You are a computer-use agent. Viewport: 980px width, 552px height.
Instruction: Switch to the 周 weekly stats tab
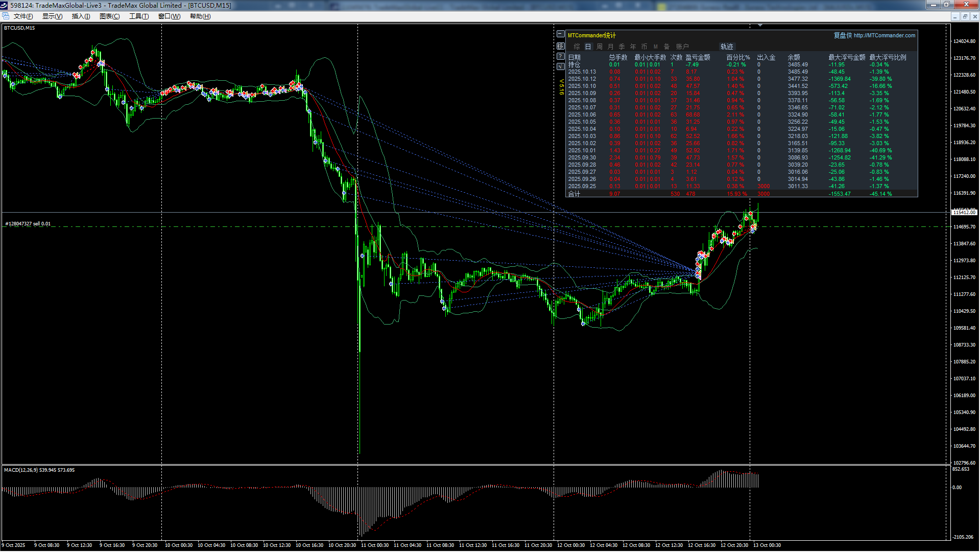[x=600, y=47]
